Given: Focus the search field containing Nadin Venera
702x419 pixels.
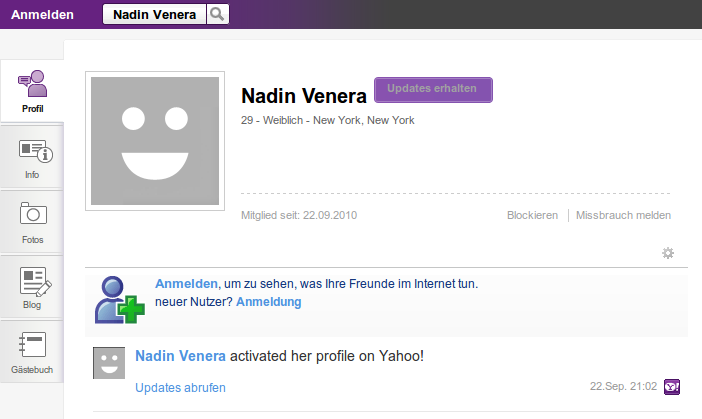Looking at the screenshot, I should [154, 14].
